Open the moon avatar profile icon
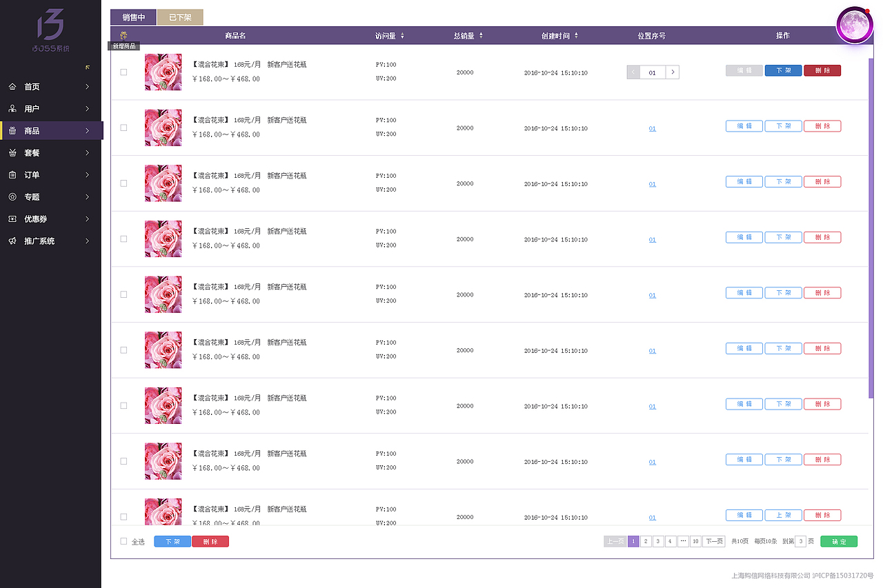The width and height of the screenshot is (883, 588). 854,25
